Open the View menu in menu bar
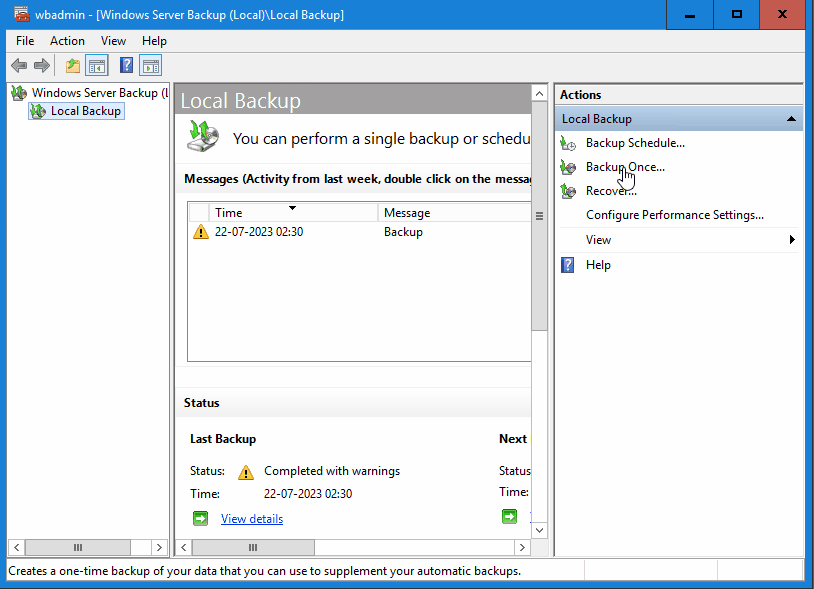 pyautogui.click(x=113, y=41)
